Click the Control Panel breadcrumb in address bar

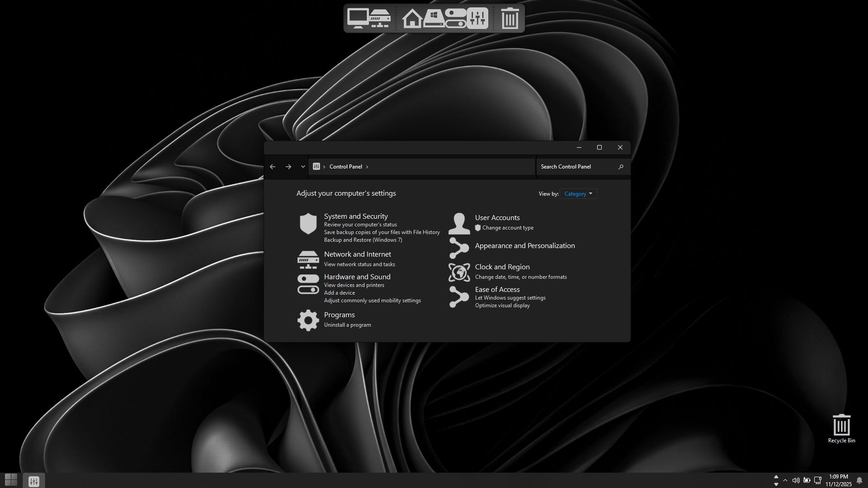click(x=345, y=167)
